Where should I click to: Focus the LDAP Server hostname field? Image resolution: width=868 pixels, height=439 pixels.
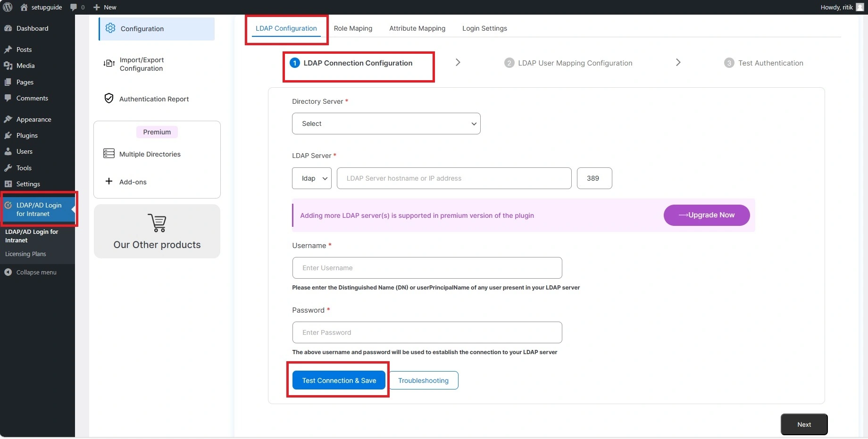tap(454, 178)
